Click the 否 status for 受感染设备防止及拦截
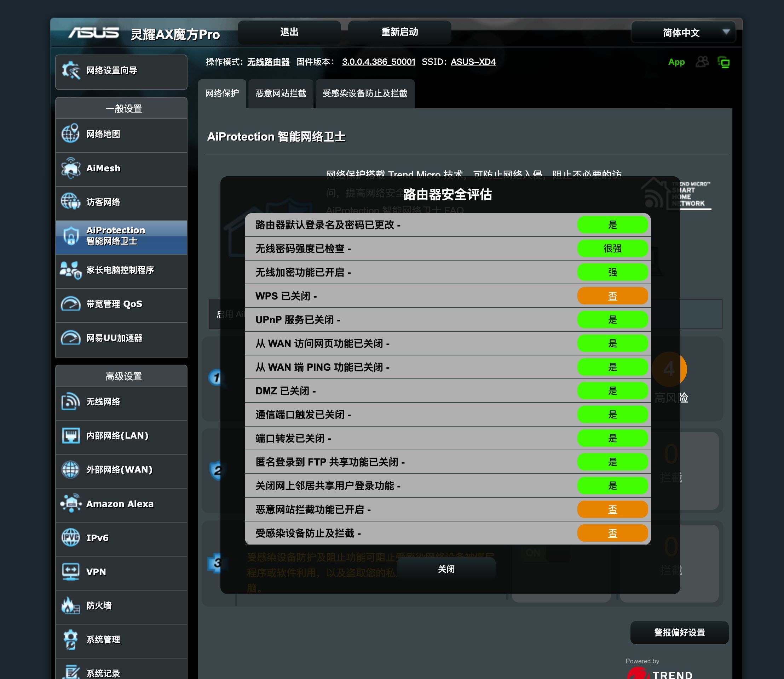 [x=612, y=533]
